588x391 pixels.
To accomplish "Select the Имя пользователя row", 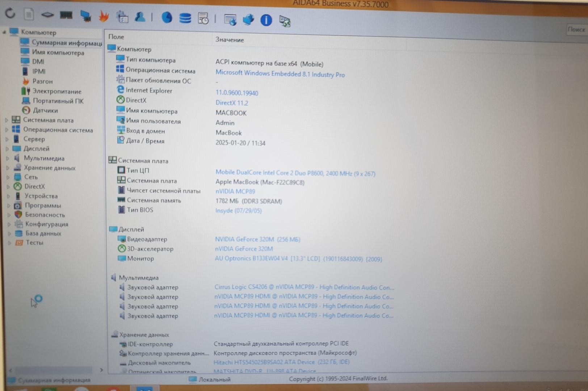I will click(x=176, y=122).
